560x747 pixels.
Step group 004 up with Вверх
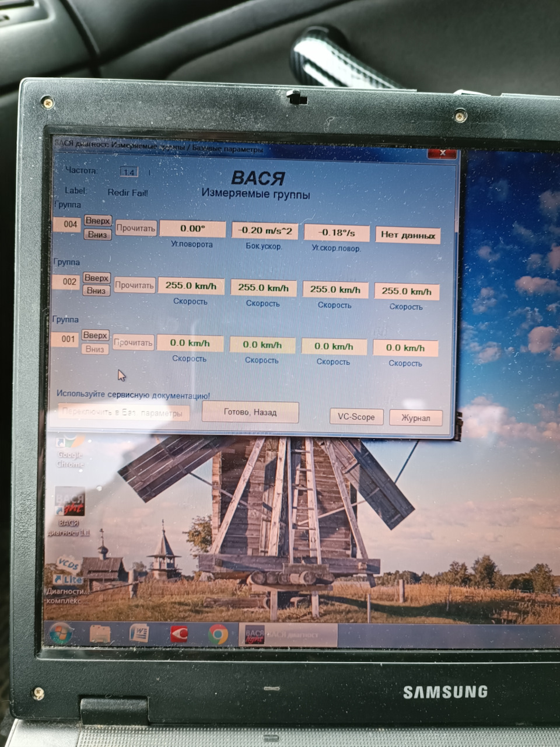point(97,221)
